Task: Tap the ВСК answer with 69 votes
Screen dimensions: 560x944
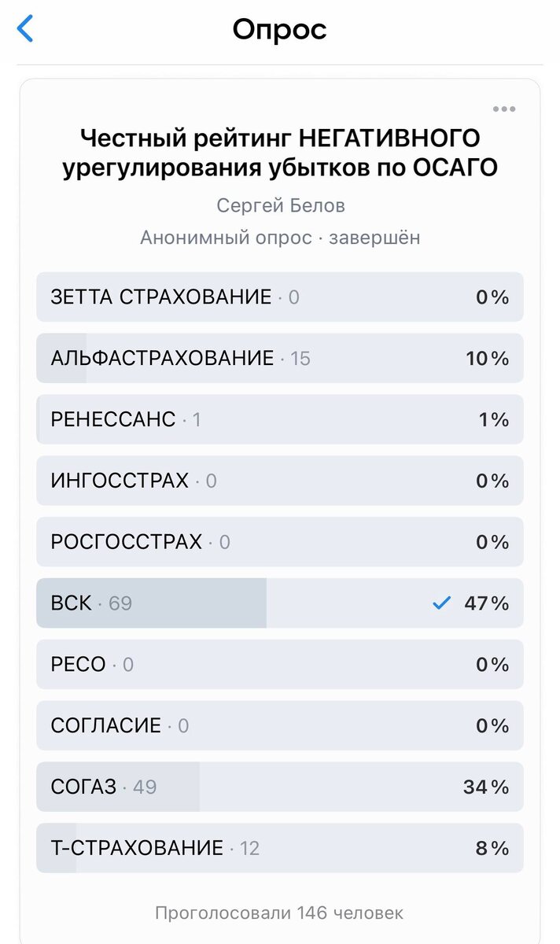Action: point(280,603)
